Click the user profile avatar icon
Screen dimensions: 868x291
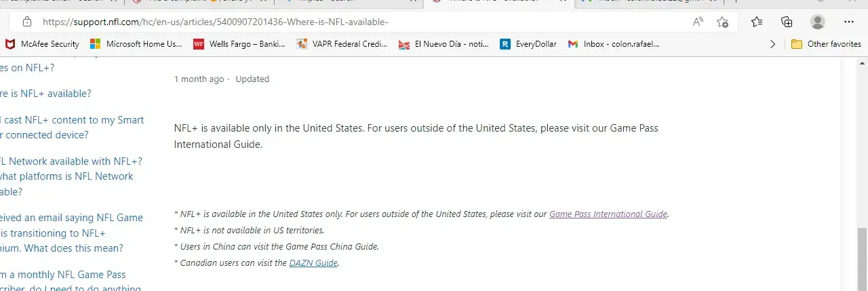[x=818, y=22]
